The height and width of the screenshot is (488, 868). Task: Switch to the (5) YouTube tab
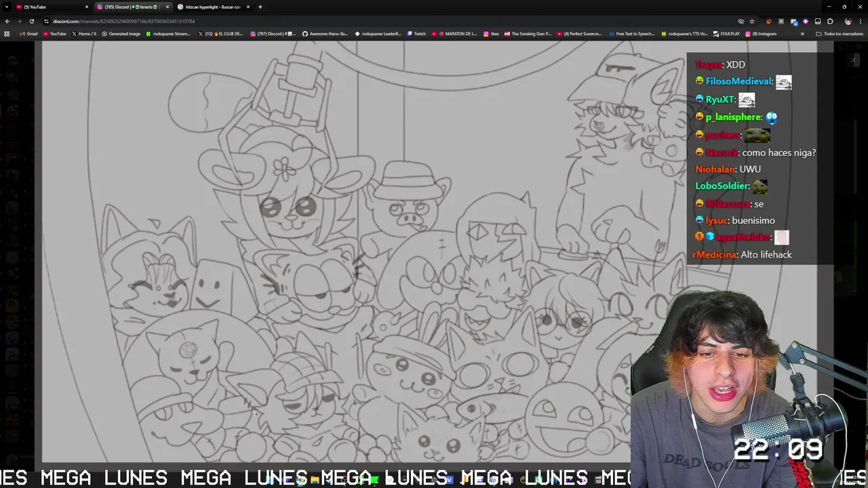click(51, 7)
